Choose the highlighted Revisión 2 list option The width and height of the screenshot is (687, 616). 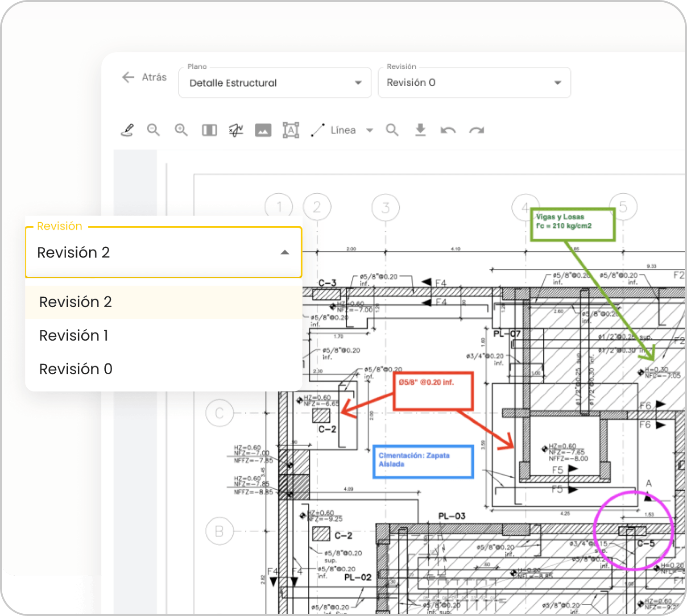164,302
